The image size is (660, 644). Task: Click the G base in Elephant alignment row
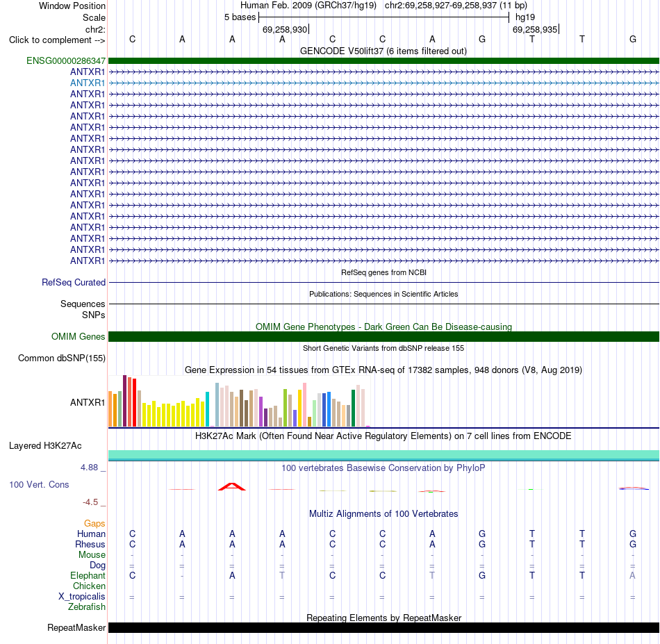pyautogui.click(x=482, y=575)
